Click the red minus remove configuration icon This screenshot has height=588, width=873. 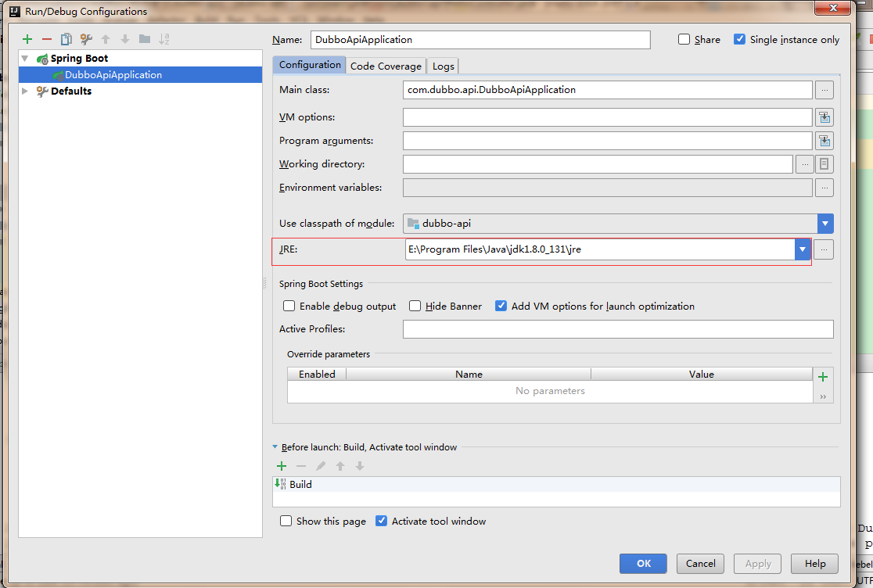[x=47, y=39]
